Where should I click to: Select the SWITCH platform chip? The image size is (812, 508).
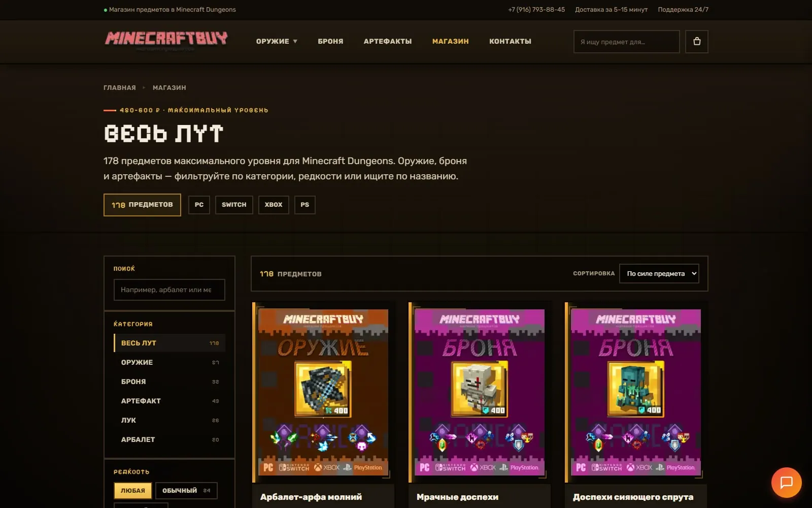(x=234, y=205)
